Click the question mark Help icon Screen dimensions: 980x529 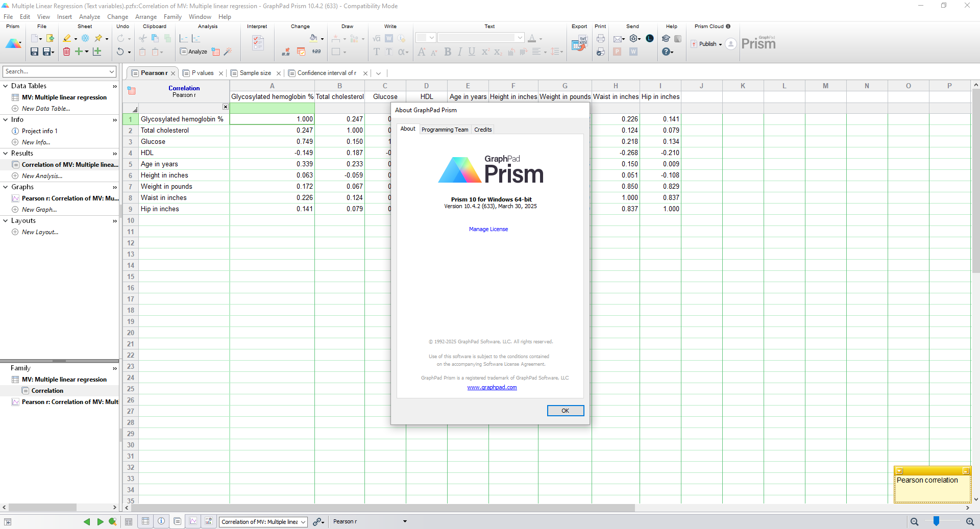point(666,52)
